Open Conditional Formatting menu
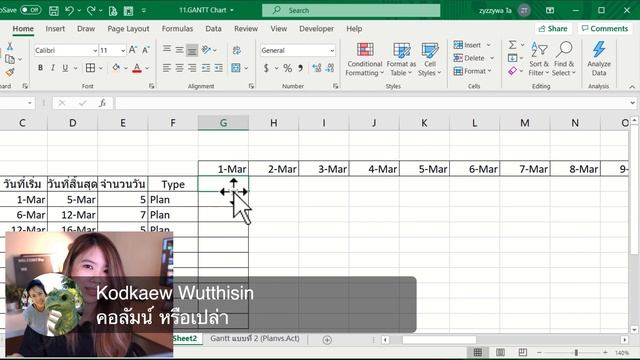Viewport: 640px width, 360px height. [x=364, y=59]
